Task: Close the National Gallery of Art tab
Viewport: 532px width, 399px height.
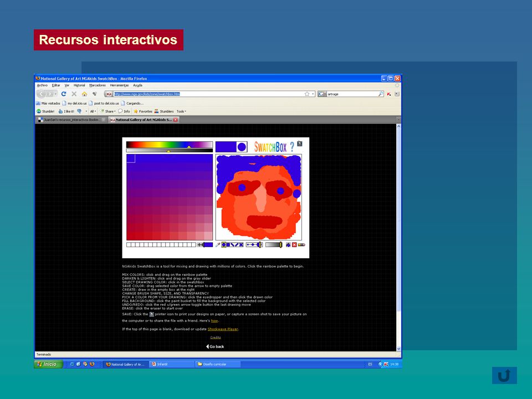Action: [176, 120]
